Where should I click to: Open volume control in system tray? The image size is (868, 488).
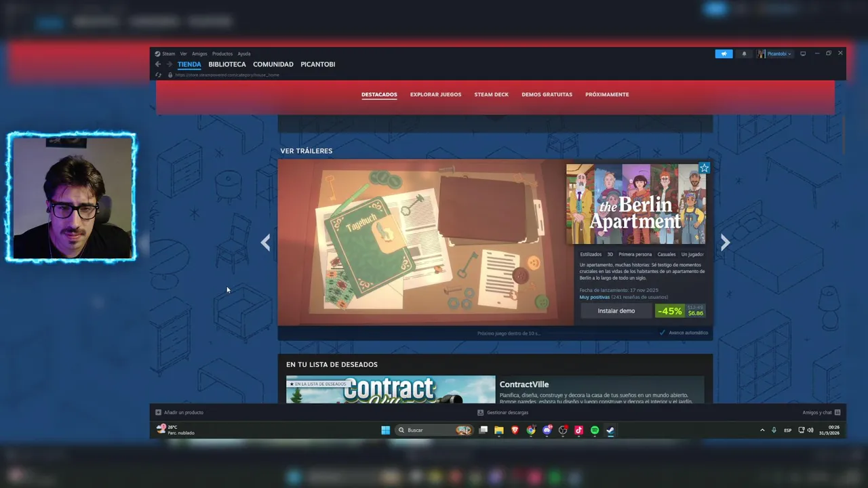pos(810,430)
